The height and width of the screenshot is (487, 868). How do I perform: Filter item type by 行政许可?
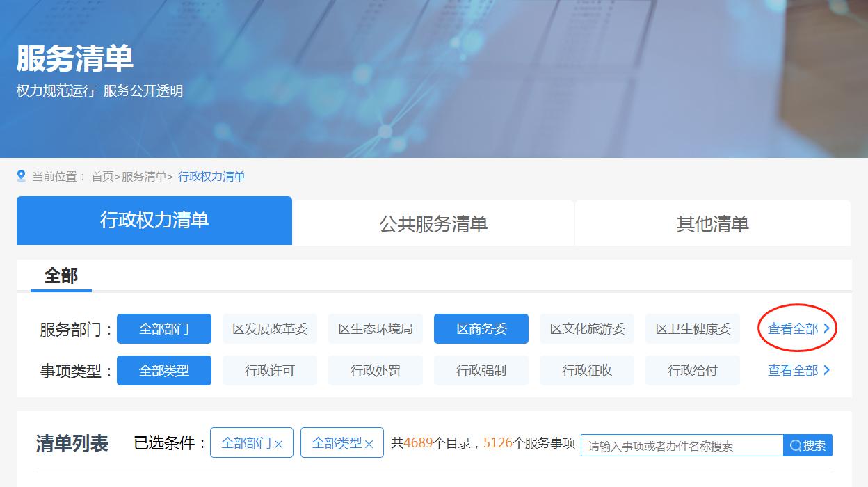270,370
